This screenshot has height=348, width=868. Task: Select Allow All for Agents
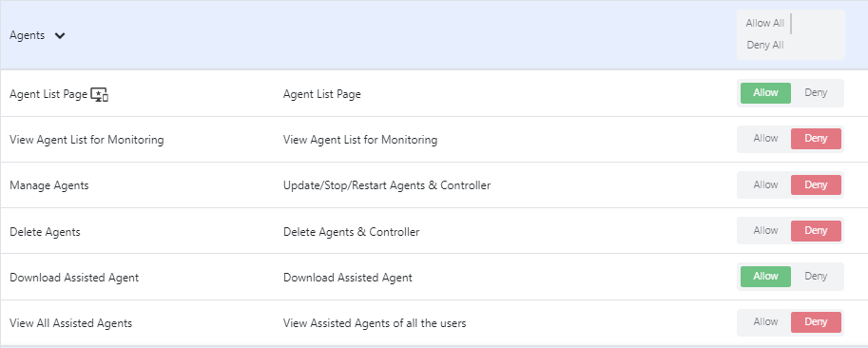[x=765, y=23]
